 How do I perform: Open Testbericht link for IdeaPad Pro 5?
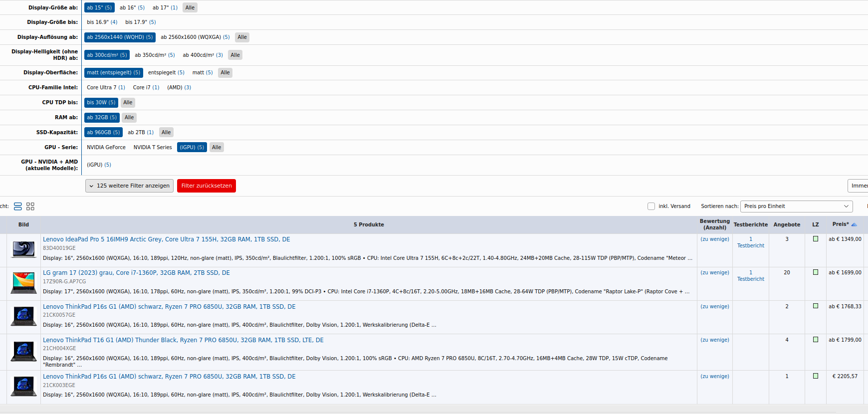coord(751,242)
